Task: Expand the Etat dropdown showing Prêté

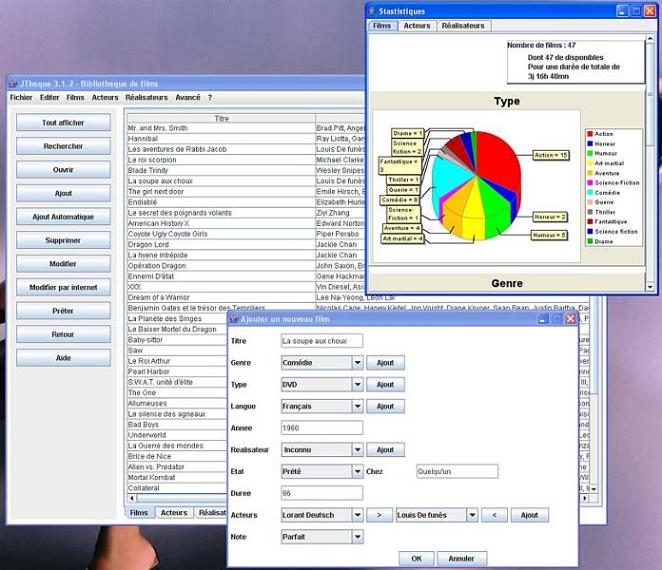Action: pyautogui.click(x=358, y=472)
